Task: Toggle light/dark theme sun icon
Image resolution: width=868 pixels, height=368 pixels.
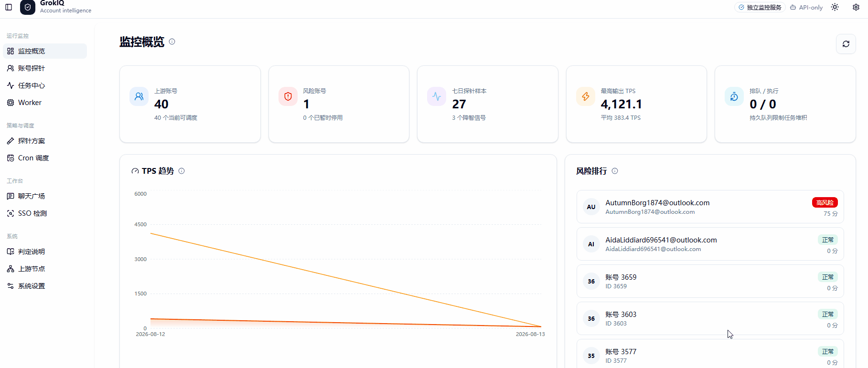Action: click(x=835, y=7)
